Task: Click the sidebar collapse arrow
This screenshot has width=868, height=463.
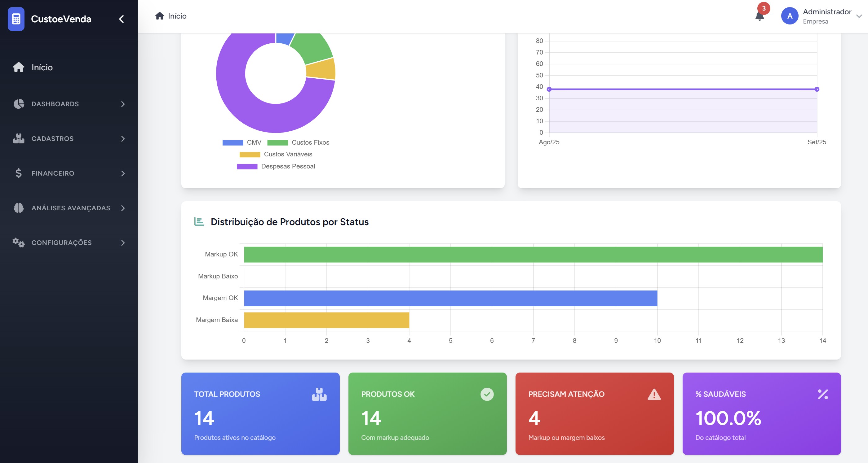Action: (122, 19)
